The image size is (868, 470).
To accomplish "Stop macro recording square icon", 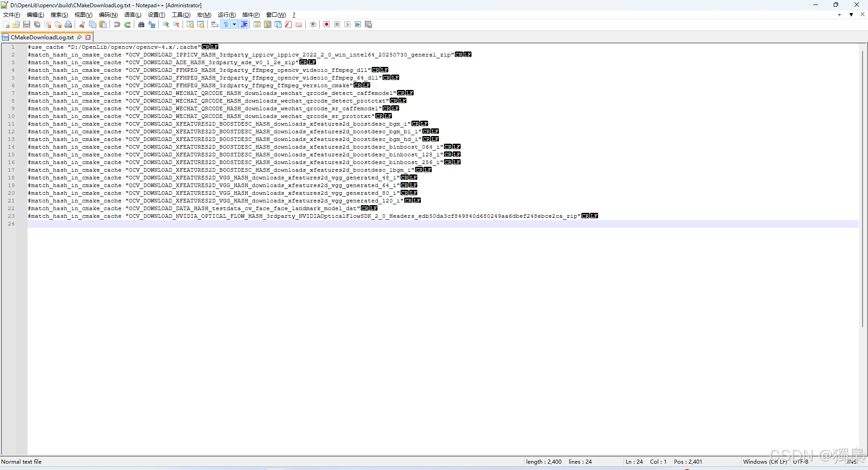I will pyautogui.click(x=337, y=24).
